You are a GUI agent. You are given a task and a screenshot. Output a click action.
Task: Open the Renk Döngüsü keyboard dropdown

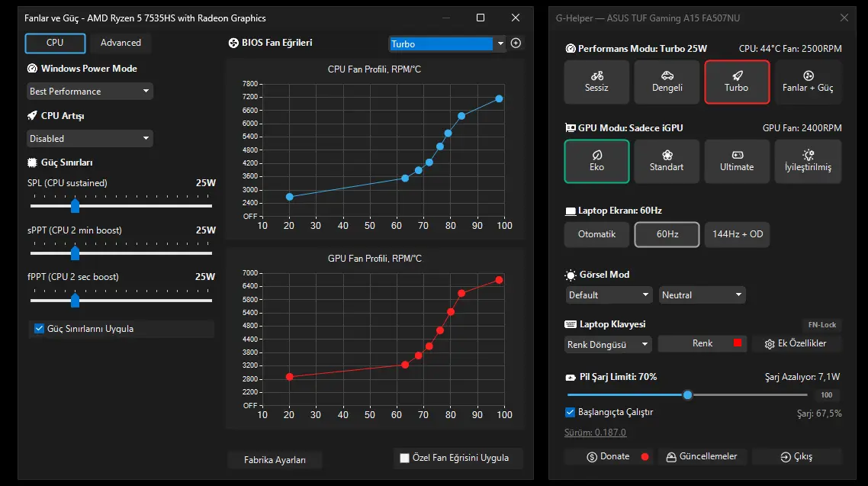point(608,344)
